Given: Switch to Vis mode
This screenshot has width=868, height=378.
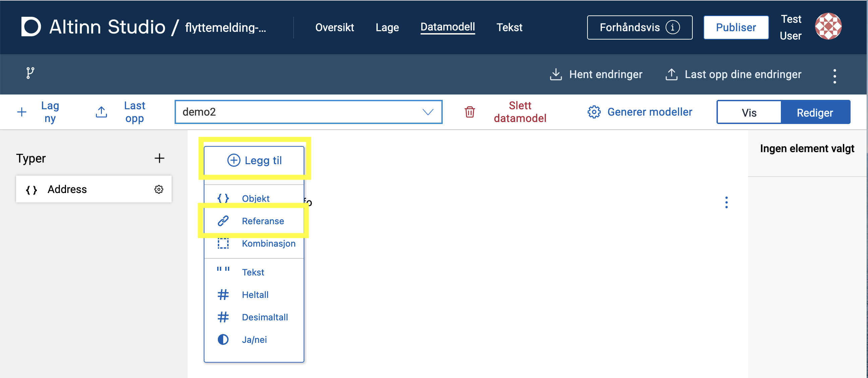Looking at the screenshot, I should [x=749, y=113].
